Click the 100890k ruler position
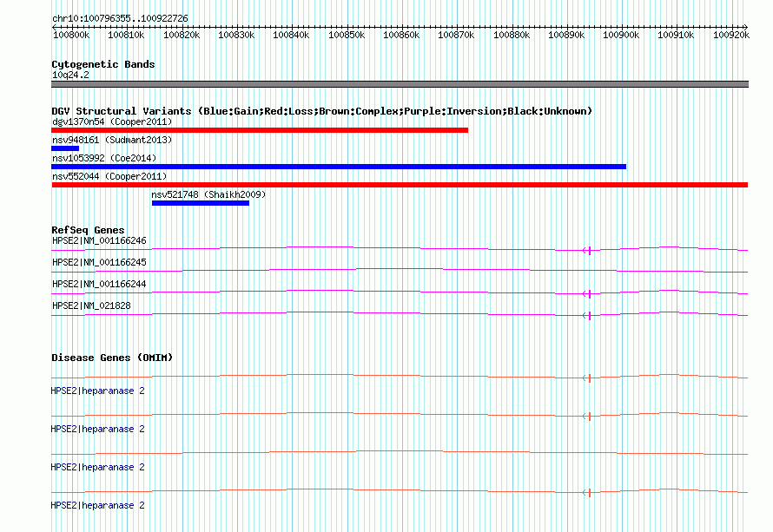This screenshot has height=532, width=773. [566, 35]
